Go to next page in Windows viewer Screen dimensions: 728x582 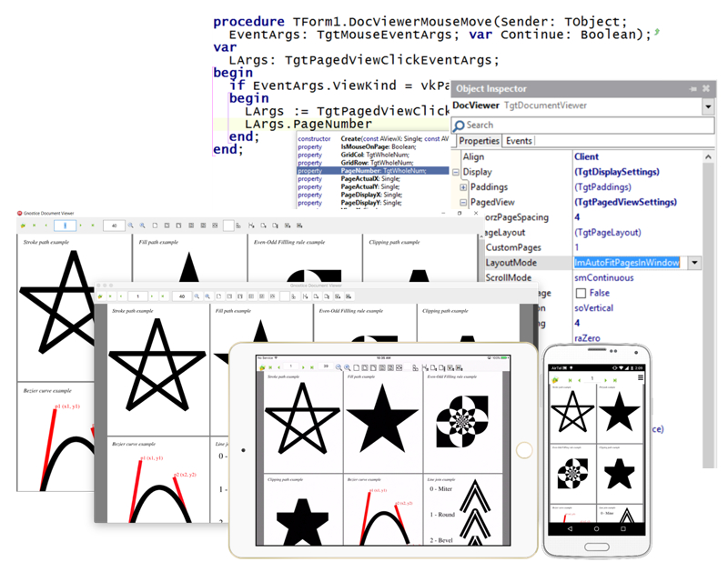81,226
